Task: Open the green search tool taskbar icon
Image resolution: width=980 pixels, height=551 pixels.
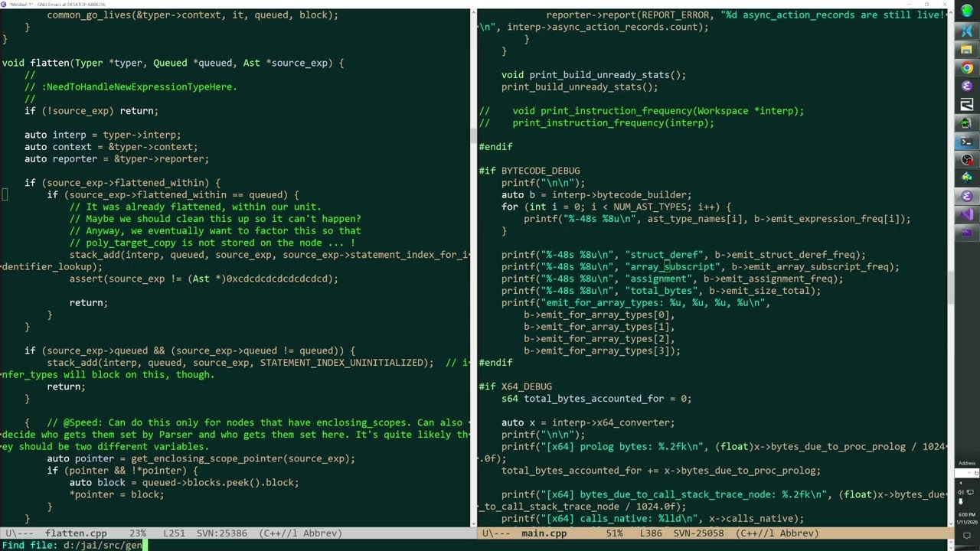Action: (966, 123)
